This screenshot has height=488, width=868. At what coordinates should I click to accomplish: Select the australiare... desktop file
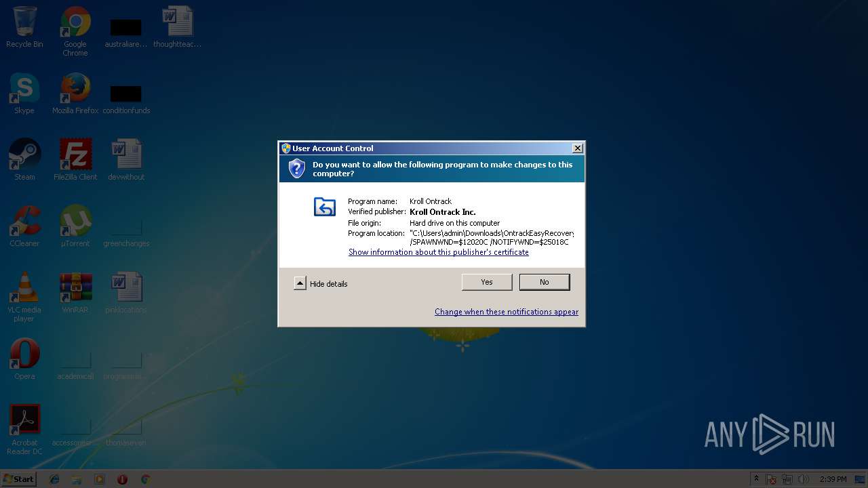pyautogui.click(x=126, y=31)
